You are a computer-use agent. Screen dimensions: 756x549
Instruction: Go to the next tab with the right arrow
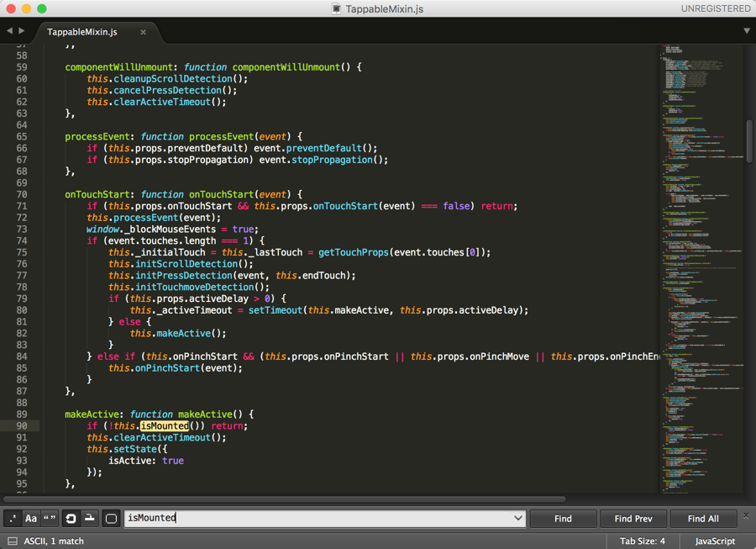pyautogui.click(x=22, y=31)
